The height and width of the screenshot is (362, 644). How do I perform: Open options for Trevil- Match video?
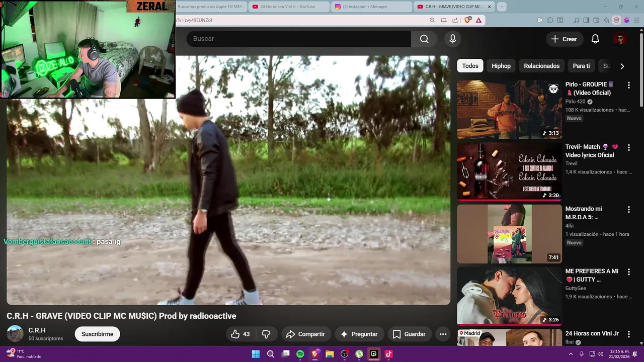tap(628, 147)
